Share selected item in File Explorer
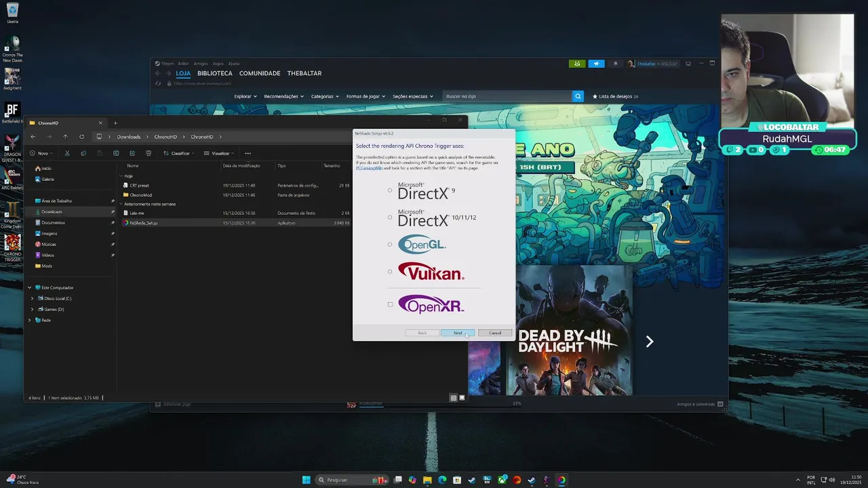 coord(132,153)
